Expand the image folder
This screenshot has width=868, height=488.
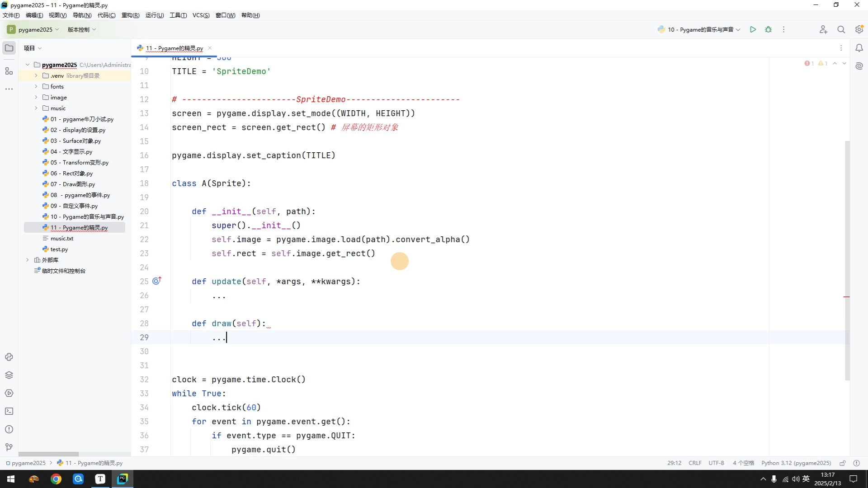[x=36, y=97]
